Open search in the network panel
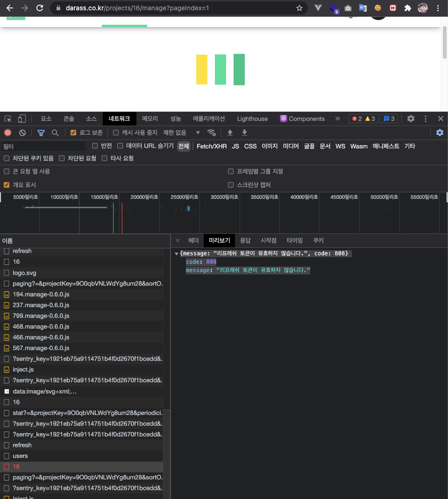Viewport: 448px width, 499px height. point(55,133)
